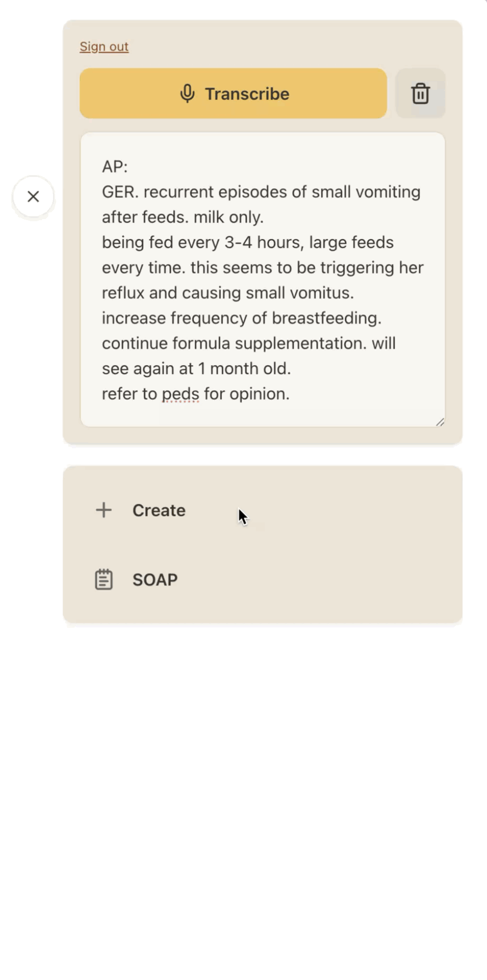Image resolution: width=487 pixels, height=980 pixels.
Task: Click the text "for opinion." in the note
Action: (x=247, y=394)
